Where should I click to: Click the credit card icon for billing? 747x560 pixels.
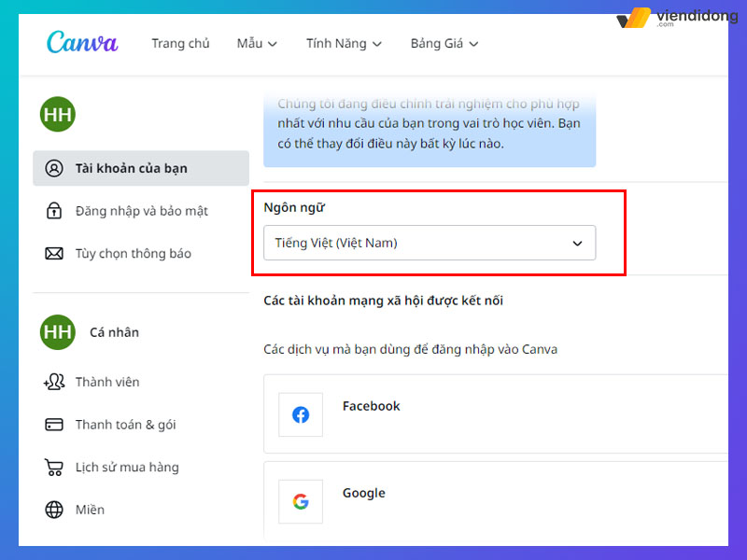[x=54, y=425]
